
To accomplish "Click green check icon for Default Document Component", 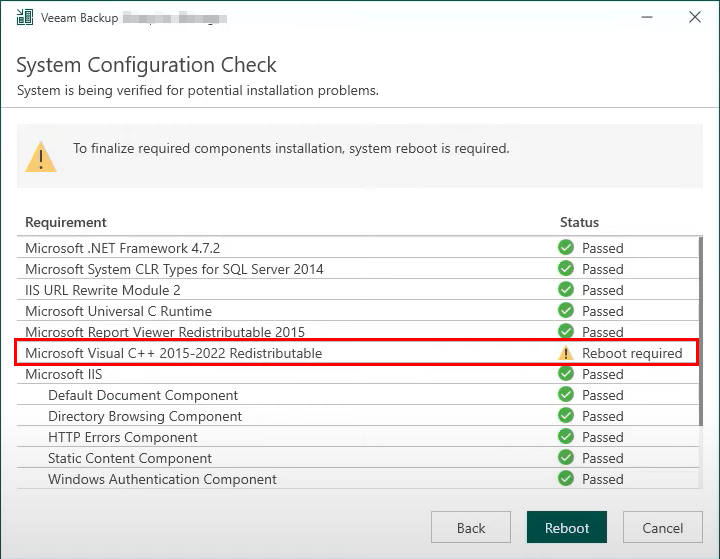I will (566, 395).
